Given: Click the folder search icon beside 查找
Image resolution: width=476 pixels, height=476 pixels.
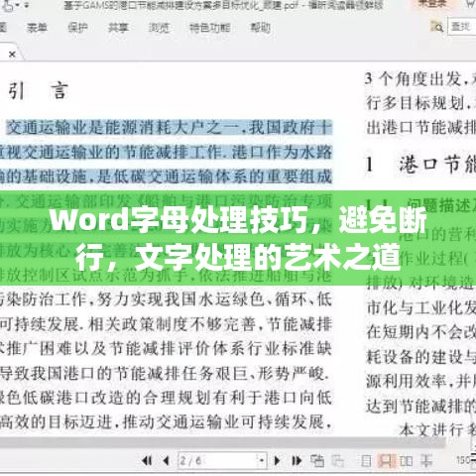Looking at the screenshot, I should click(x=437, y=27).
